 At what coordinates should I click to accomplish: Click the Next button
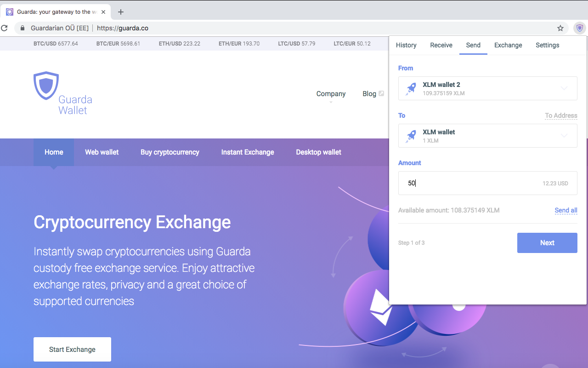click(547, 242)
